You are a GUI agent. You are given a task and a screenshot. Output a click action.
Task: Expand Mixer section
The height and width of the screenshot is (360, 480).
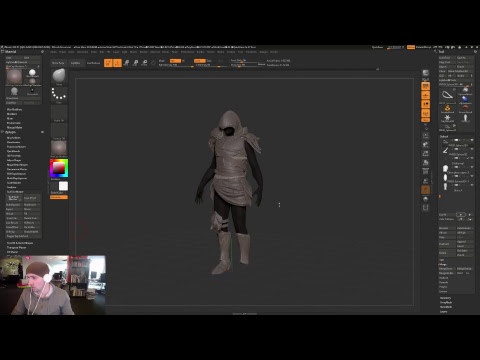[10, 118]
